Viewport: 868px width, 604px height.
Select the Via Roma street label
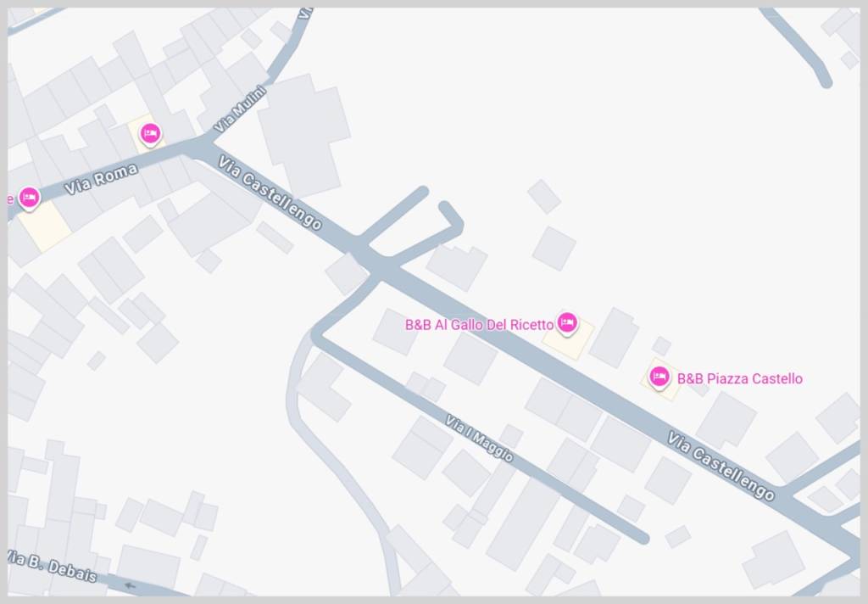(101, 180)
